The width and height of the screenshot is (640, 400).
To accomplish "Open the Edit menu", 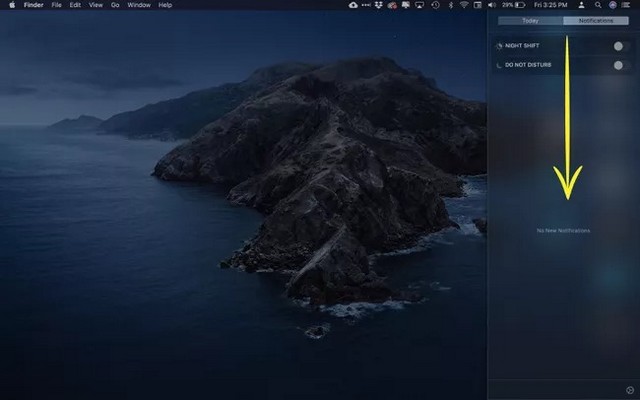I will pyautogui.click(x=75, y=5).
